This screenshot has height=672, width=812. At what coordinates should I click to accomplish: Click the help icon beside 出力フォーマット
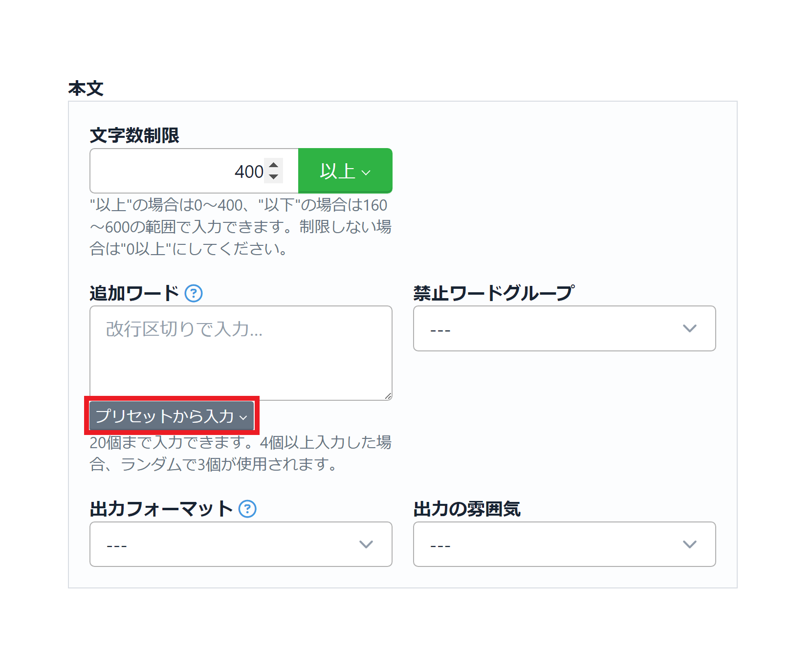[x=247, y=509]
